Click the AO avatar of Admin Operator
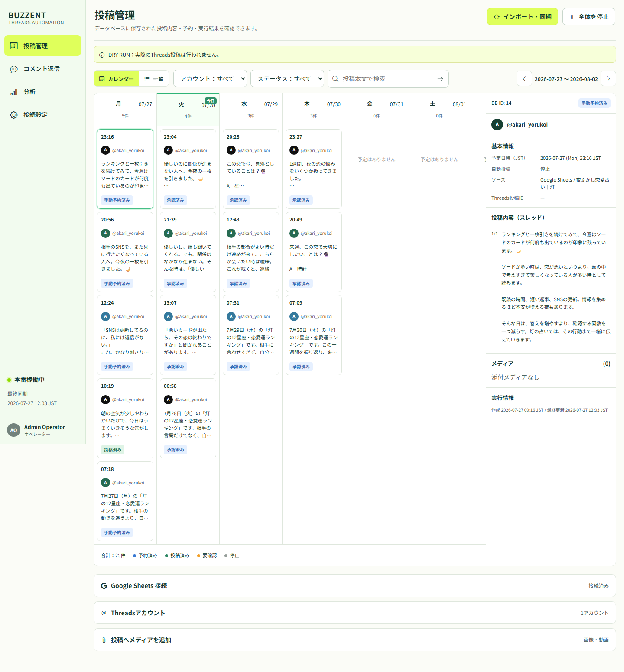The height and width of the screenshot is (672, 624). (14, 430)
